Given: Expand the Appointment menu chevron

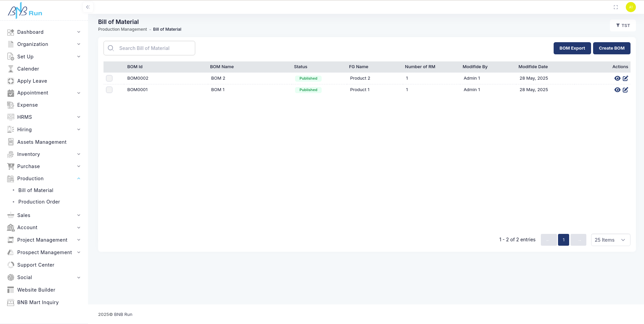Looking at the screenshot, I should pyautogui.click(x=79, y=93).
